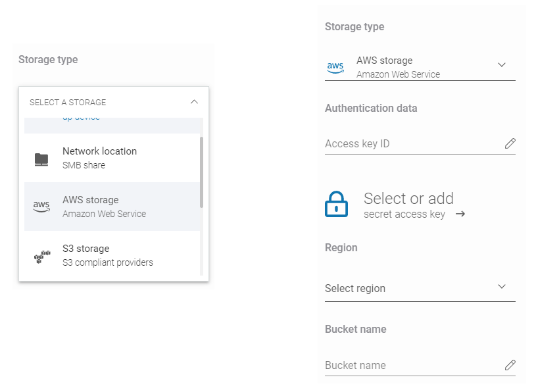Click the Network location folder icon
536x392 pixels.
pyautogui.click(x=41, y=159)
